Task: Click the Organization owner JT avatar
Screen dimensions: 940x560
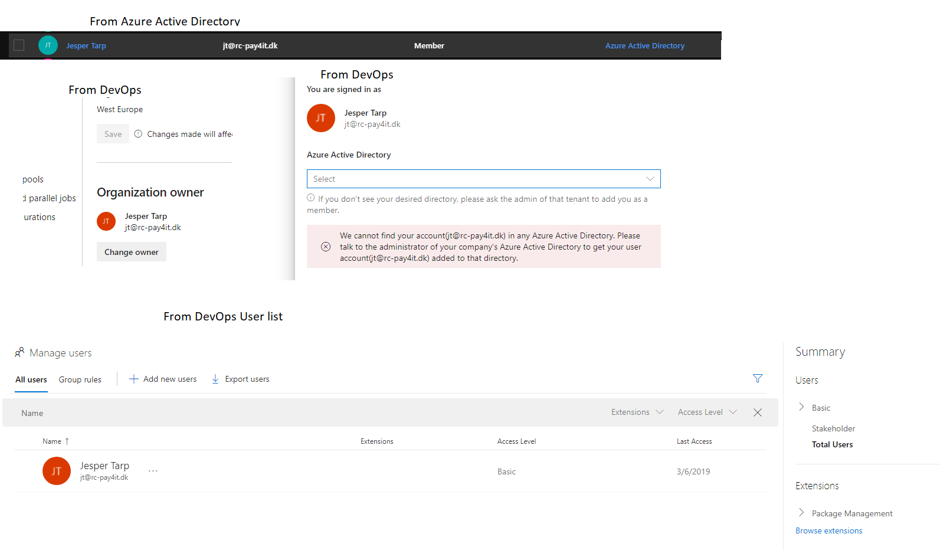Action: click(x=106, y=221)
